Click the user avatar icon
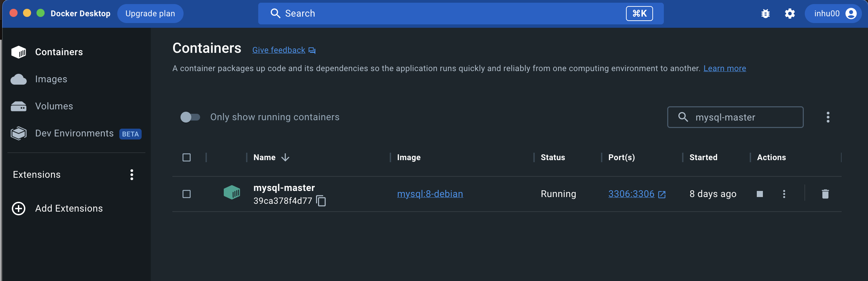The width and height of the screenshot is (868, 281). pos(851,14)
